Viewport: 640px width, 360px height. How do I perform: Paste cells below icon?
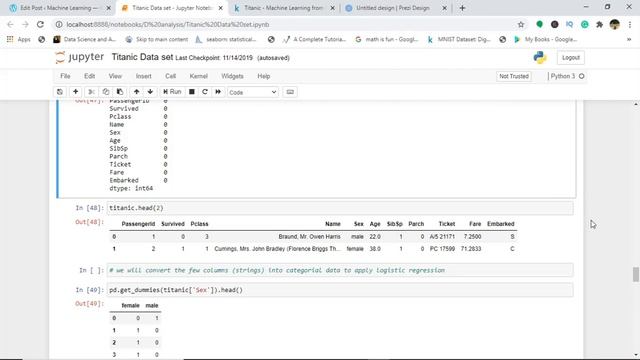click(120, 92)
